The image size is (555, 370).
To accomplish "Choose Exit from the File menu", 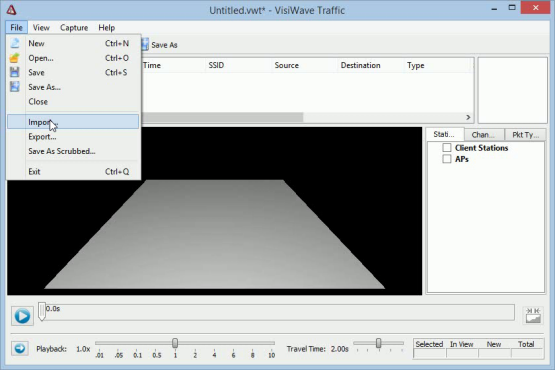I will (x=74, y=171).
